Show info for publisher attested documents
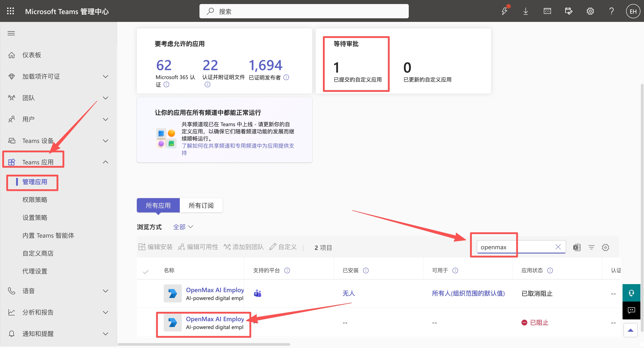644x348 pixels. (207, 84)
